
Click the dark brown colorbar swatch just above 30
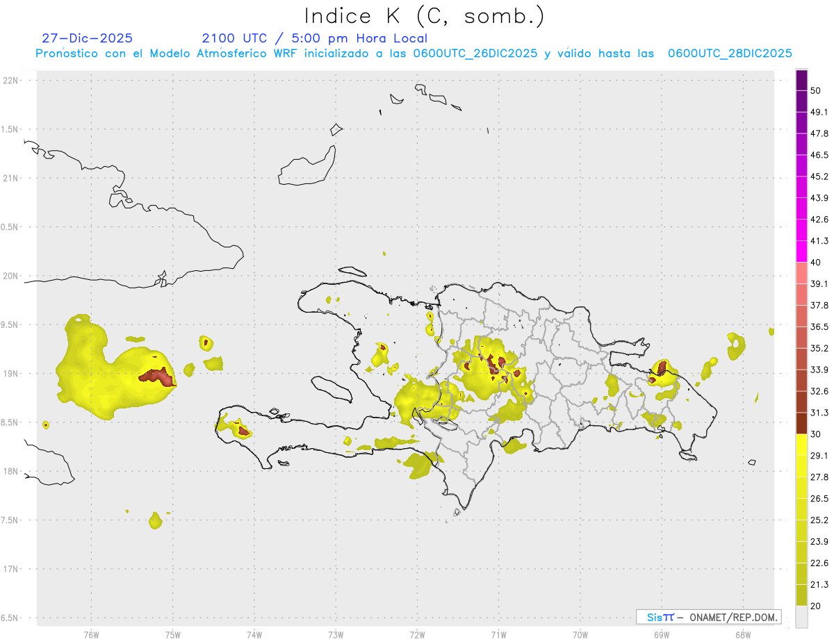(802, 423)
